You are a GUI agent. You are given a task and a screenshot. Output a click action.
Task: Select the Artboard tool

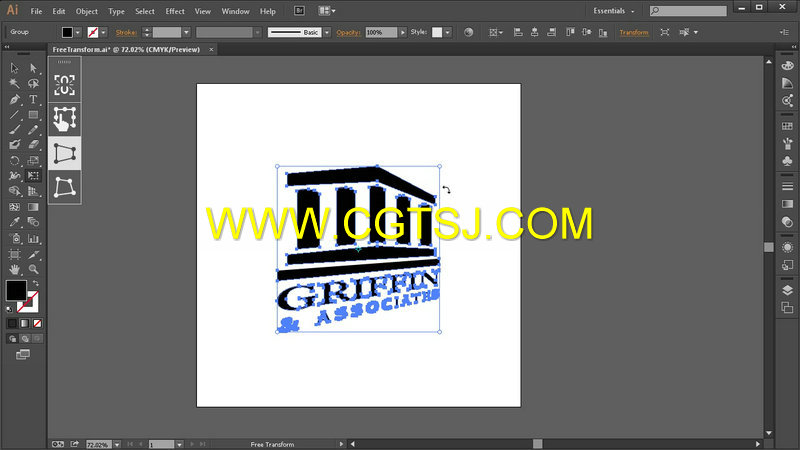pyautogui.click(x=14, y=254)
